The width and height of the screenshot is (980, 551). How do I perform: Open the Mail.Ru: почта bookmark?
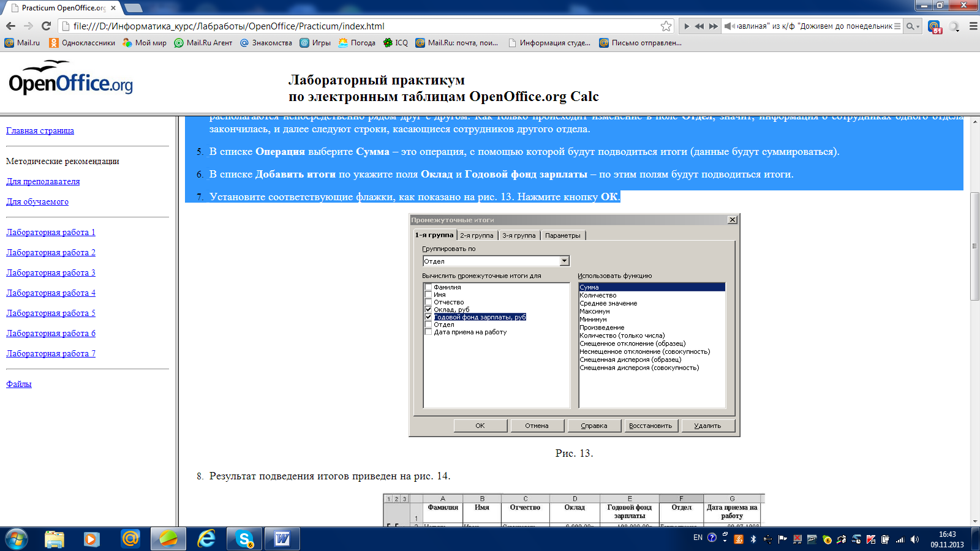[x=456, y=43]
